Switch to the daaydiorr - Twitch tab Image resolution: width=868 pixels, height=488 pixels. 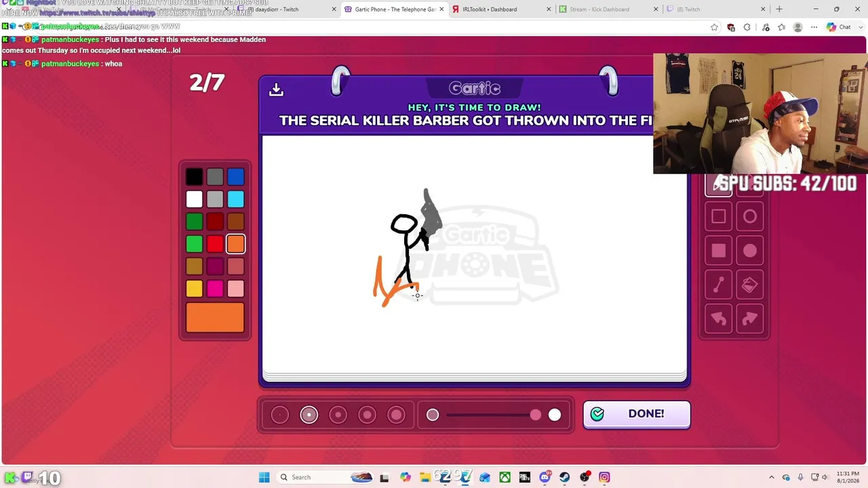(288, 9)
